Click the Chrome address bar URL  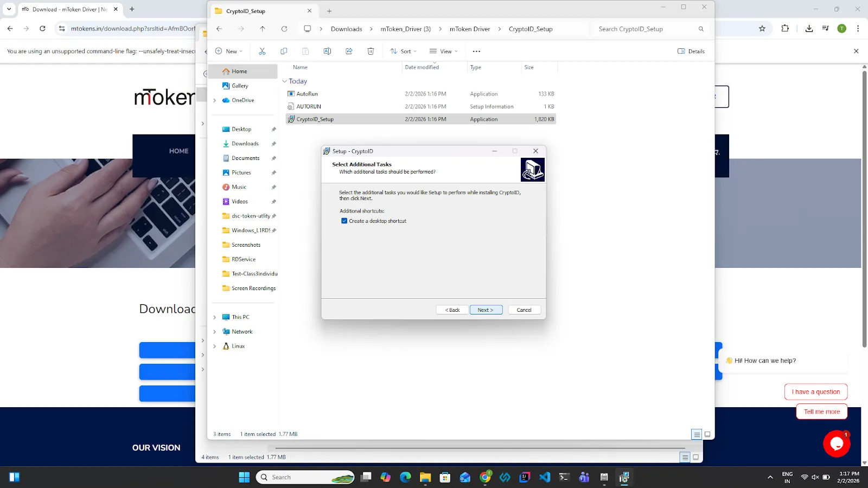(133, 28)
